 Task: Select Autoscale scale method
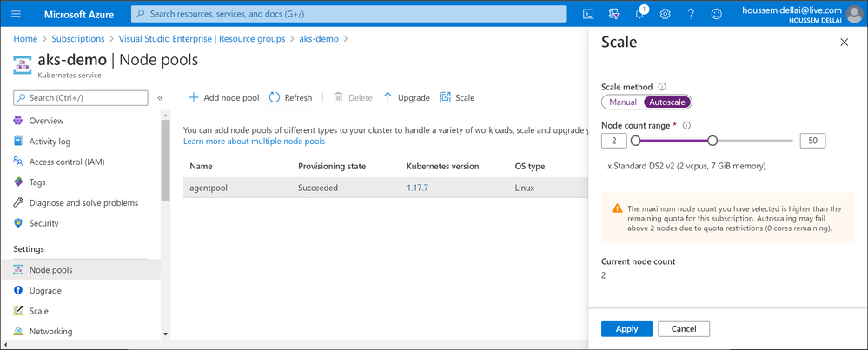click(667, 102)
